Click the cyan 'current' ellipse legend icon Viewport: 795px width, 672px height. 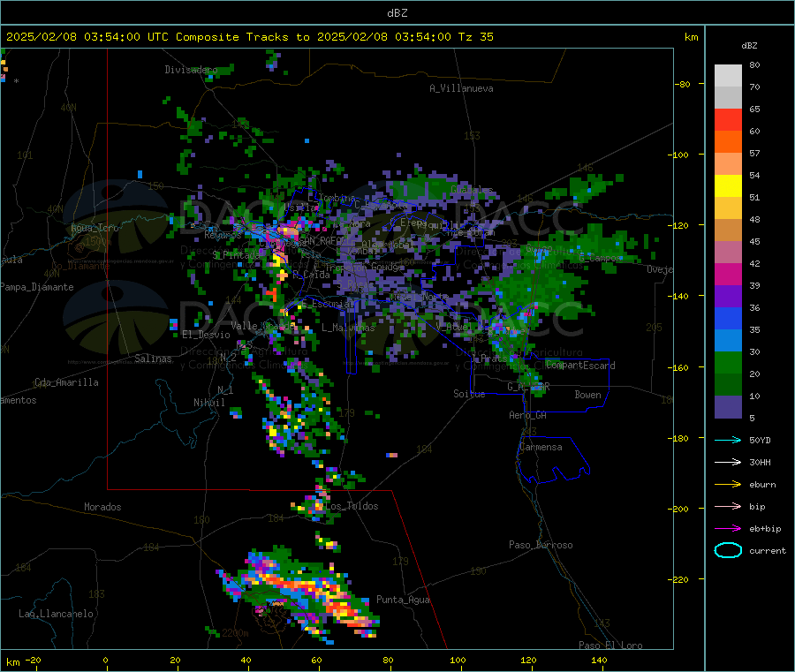(728, 550)
